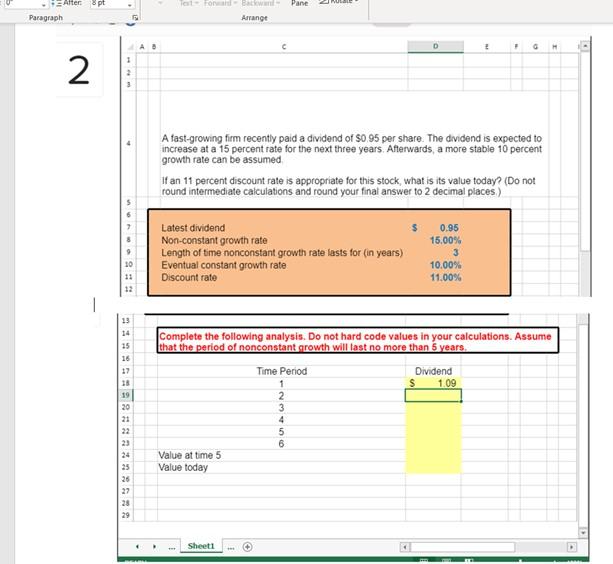Click the ellipsis left of Sheet1 tab
Viewport: 613px width, 564px height.
(x=172, y=547)
